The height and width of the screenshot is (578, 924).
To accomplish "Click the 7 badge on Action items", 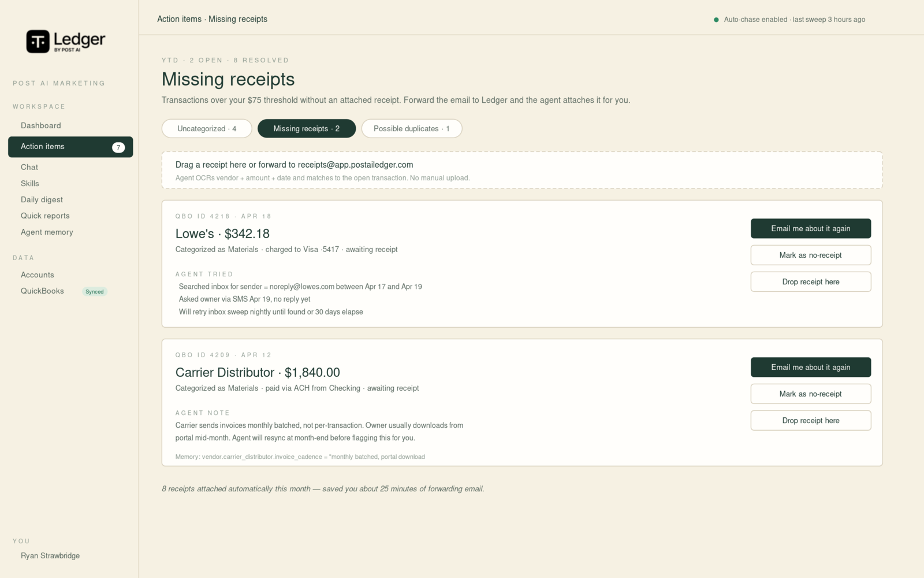I will 118,147.
